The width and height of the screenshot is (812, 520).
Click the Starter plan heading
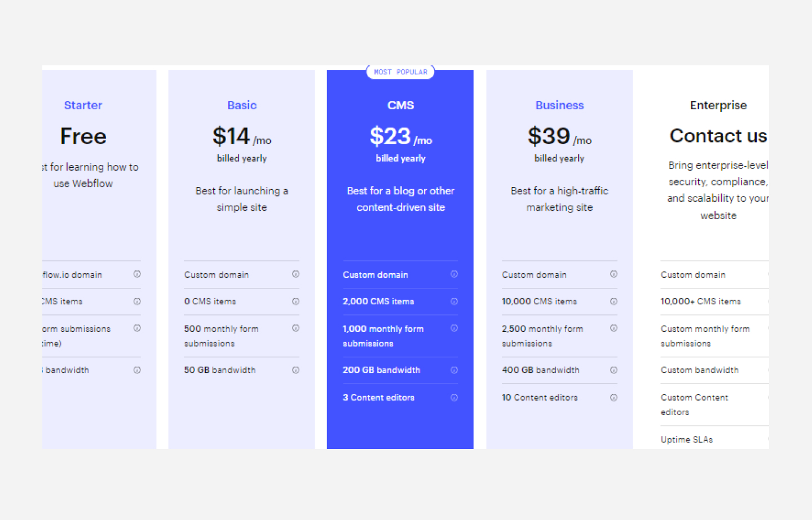[x=83, y=105]
